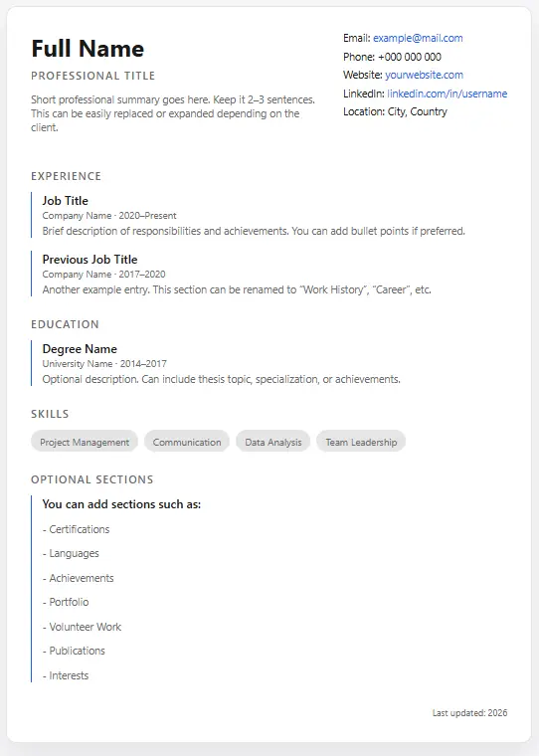Click the Certifications list item

[x=77, y=529]
